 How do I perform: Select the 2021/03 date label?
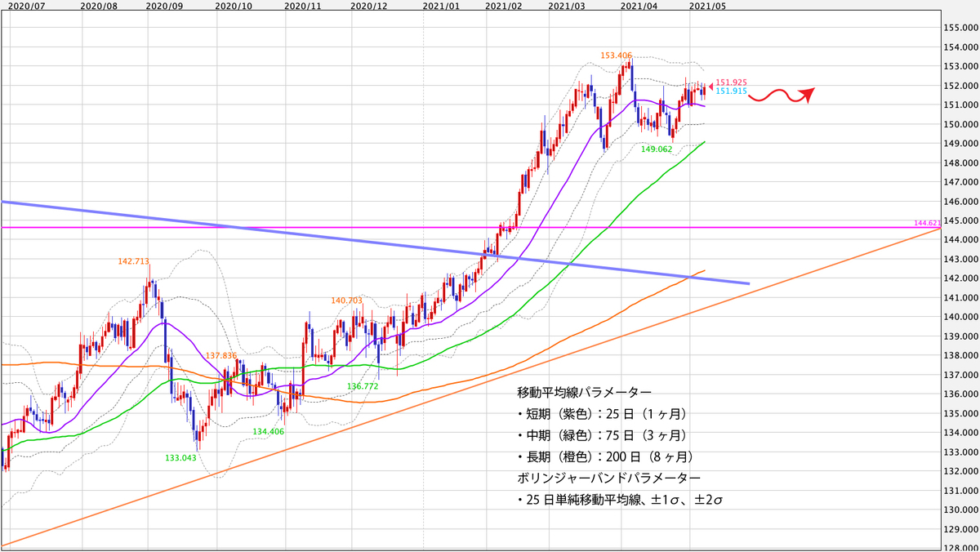coord(567,6)
